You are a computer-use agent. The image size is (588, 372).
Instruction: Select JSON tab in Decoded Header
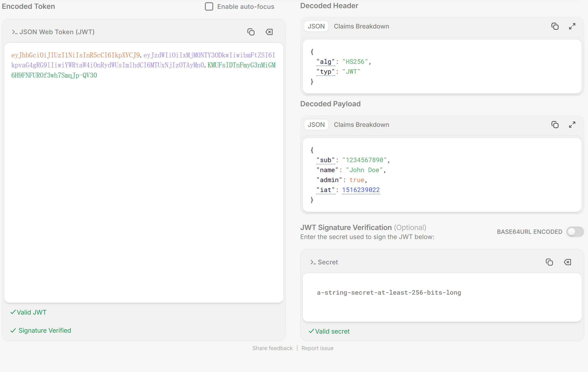[x=316, y=26]
